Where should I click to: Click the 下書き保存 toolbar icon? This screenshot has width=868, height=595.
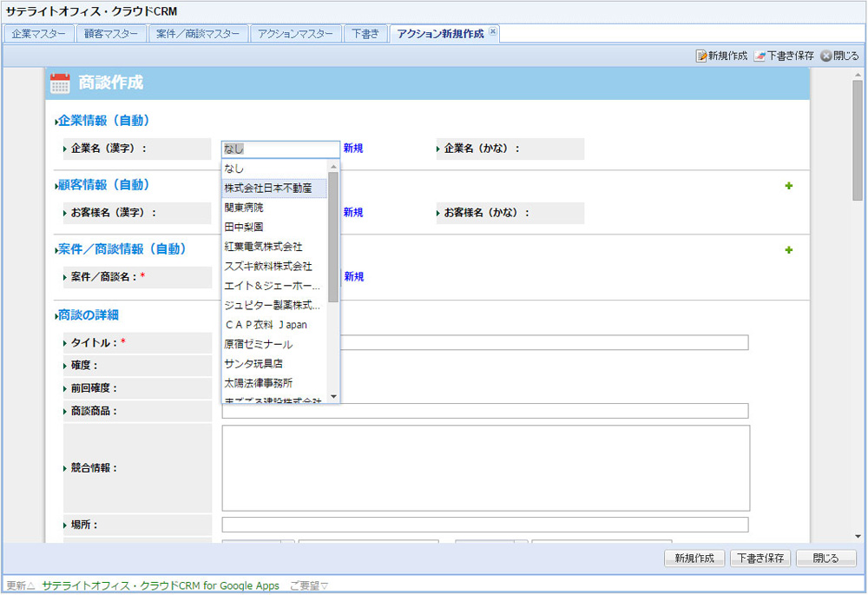(x=760, y=56)
